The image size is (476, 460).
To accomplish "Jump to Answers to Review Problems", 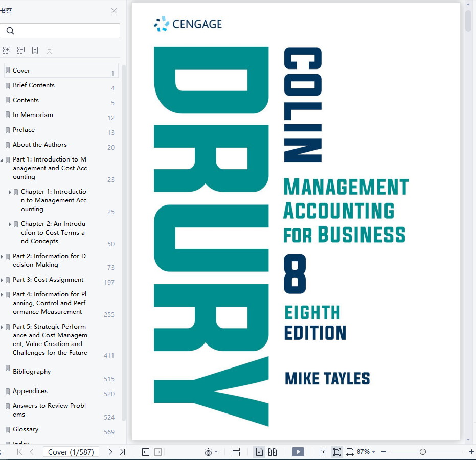I will [49, 410].
